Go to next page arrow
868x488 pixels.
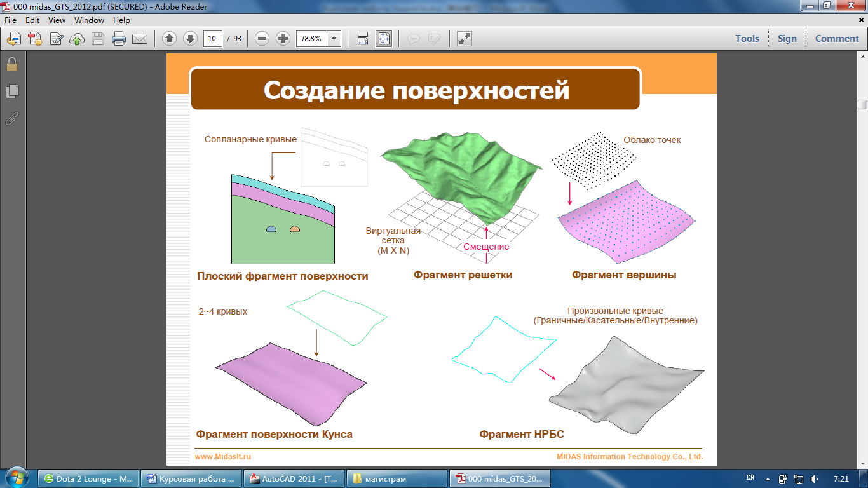tap(190, 39)
